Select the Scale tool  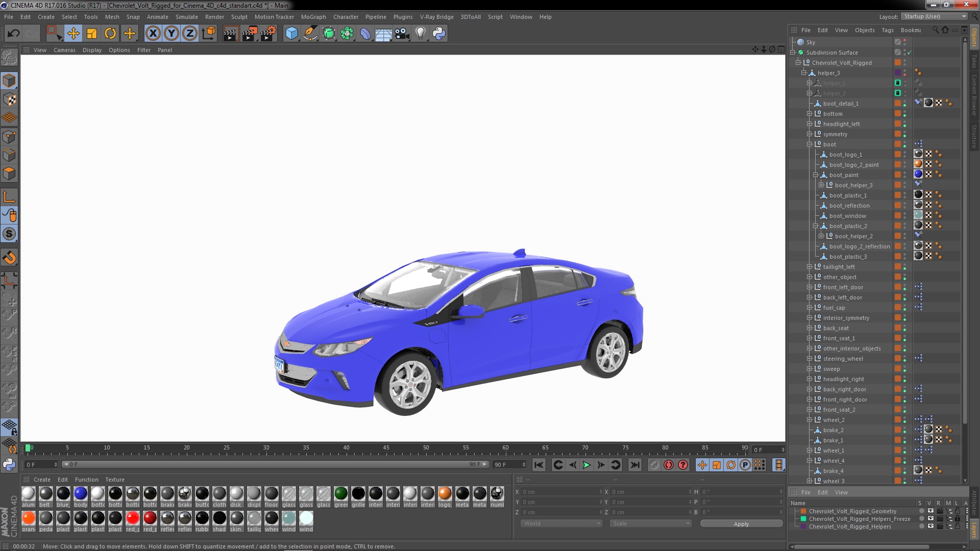click(92, 34)
